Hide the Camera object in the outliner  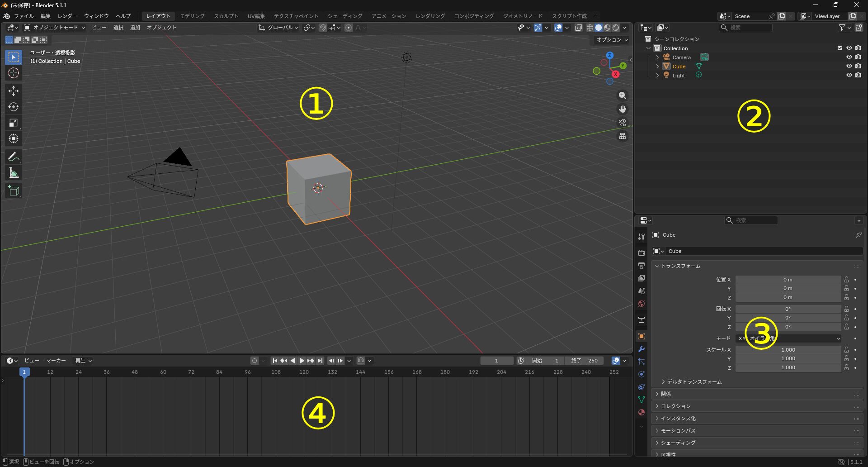(x=849, y=57)
